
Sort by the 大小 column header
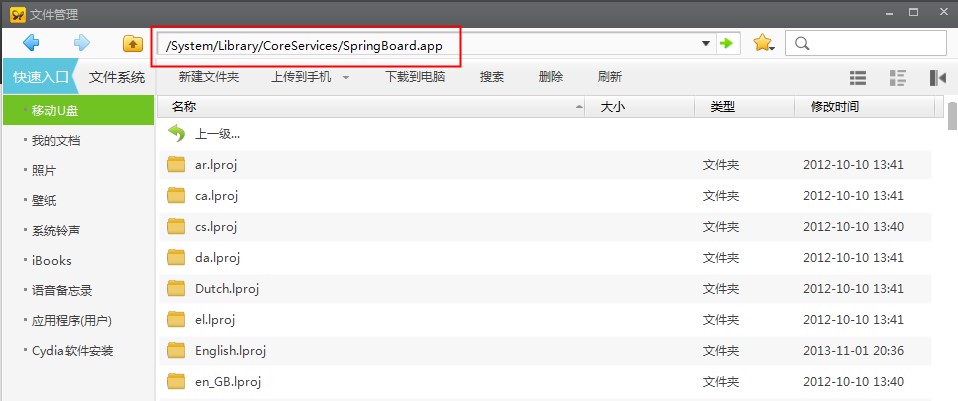click(x=640, y=107)
